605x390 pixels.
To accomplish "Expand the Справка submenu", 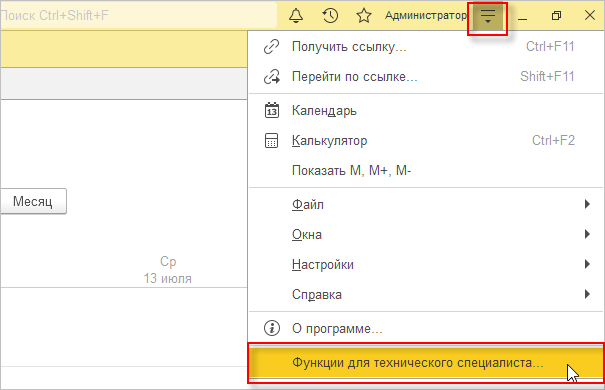I will point(426,294).
